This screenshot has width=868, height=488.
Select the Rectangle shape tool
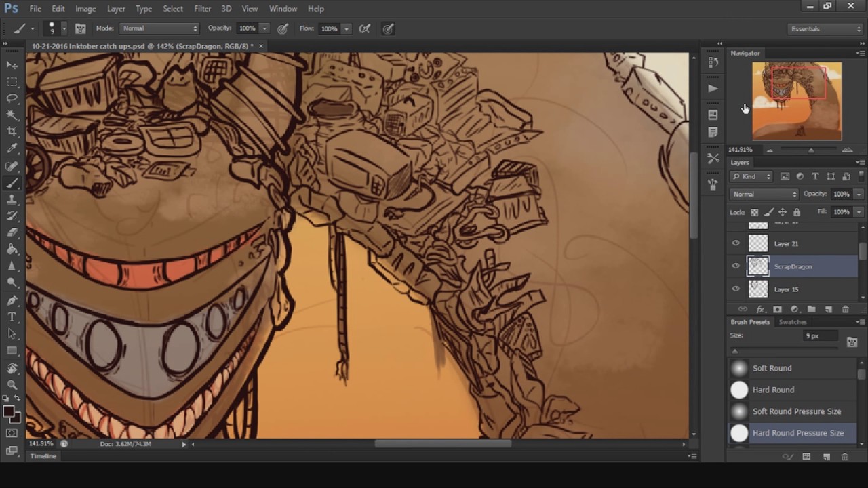pyautogui.click(x=12, y=350)
